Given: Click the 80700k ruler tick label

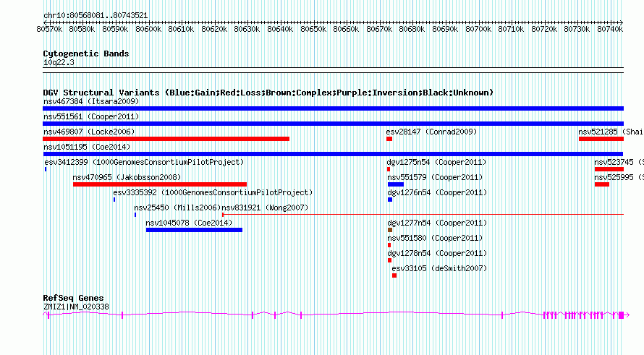Looking at the screenshot, I should click(478, 29).
